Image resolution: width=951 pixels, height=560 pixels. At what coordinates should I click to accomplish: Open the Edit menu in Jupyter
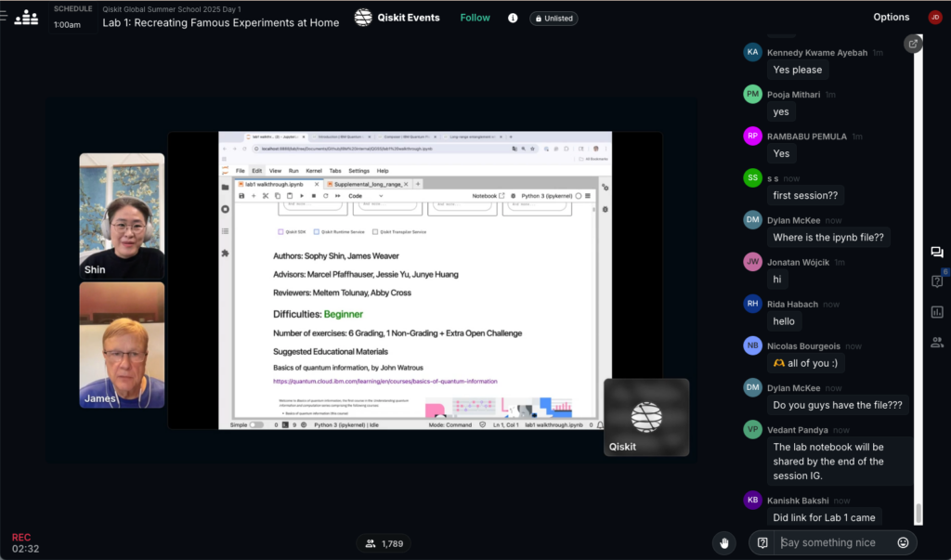[257, 171]
